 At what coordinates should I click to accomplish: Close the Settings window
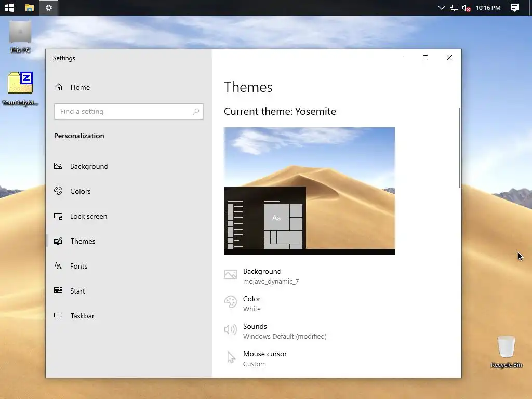(449, 58)
